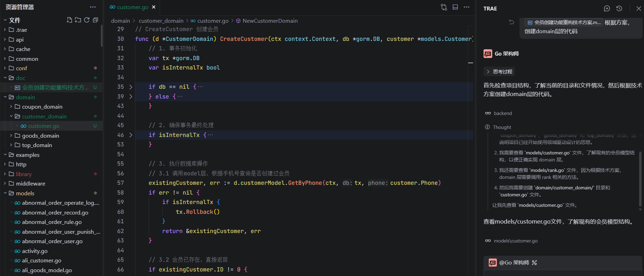Click the @Go 架构师 agent selector
Screen dimensions: 644x276
[514, 263]
